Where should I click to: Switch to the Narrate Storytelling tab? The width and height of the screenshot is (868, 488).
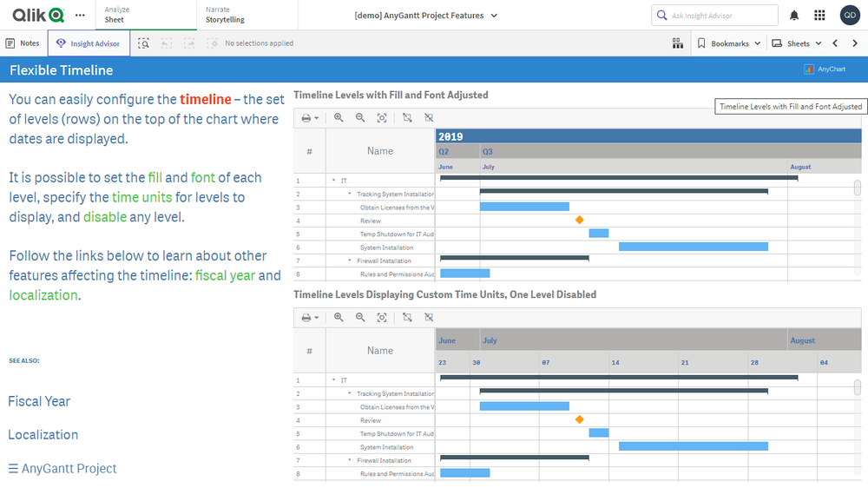coord(225,15)
